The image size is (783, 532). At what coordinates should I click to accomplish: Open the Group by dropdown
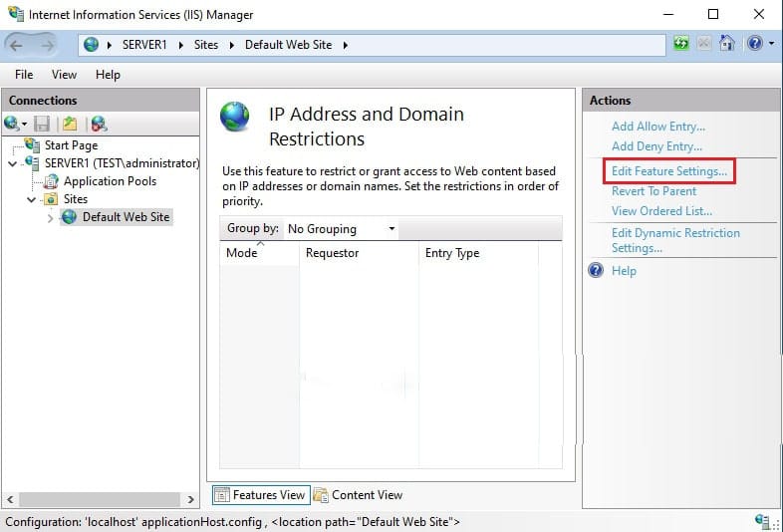click(342, 229)
